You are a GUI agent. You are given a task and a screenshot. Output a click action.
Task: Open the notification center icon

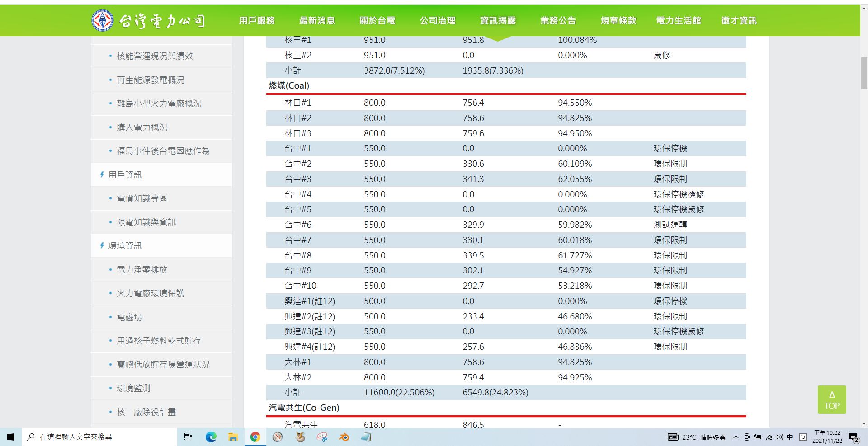pyautogui.click(x=854, y=437)
